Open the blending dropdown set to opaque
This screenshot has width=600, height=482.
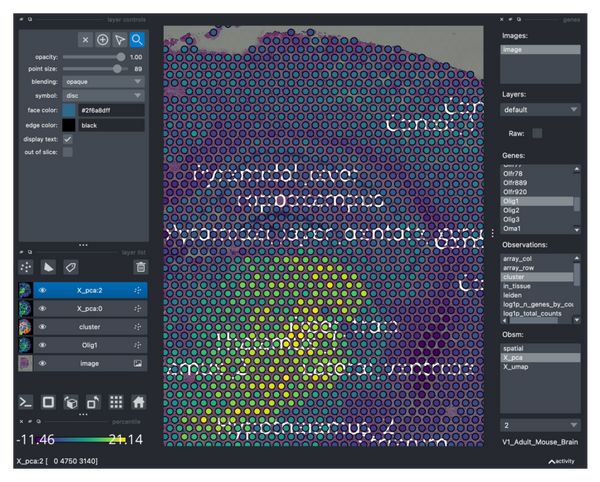coord(103,82)
